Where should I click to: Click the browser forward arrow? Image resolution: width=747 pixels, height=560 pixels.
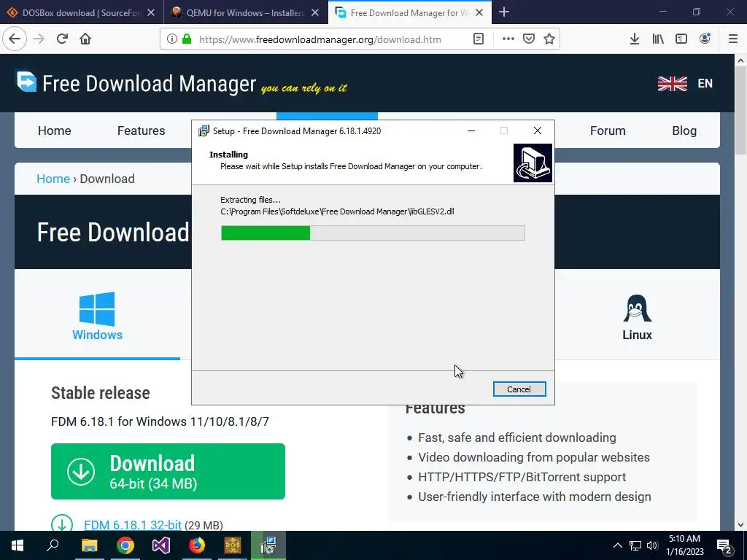point(39,39)
